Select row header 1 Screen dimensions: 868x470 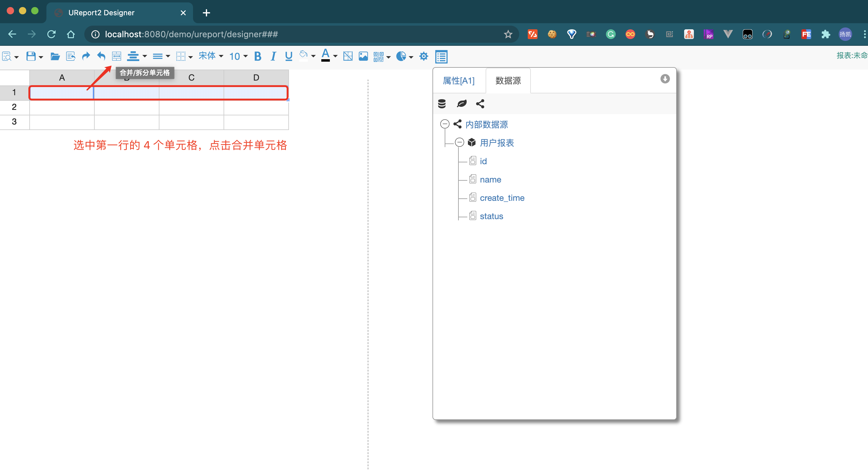(x=14, y=92)
